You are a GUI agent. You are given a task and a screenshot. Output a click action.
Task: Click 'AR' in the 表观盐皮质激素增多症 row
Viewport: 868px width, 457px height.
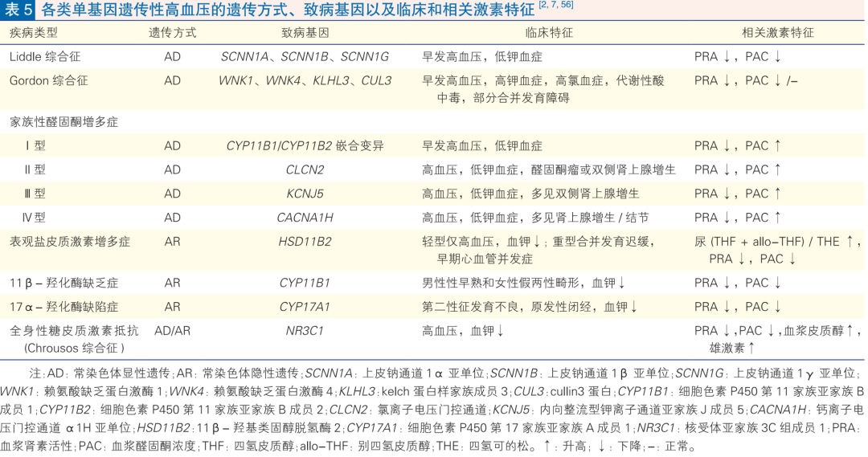tap(172, 242)
